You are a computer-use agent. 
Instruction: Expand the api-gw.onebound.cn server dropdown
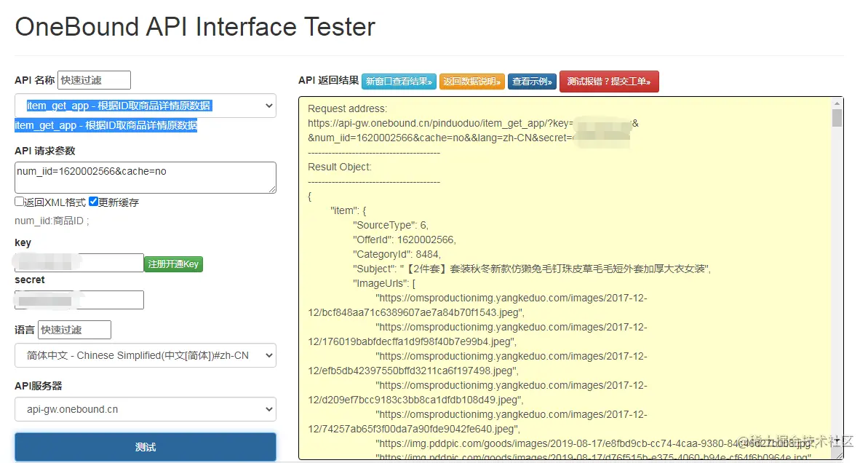pos(146,409)
